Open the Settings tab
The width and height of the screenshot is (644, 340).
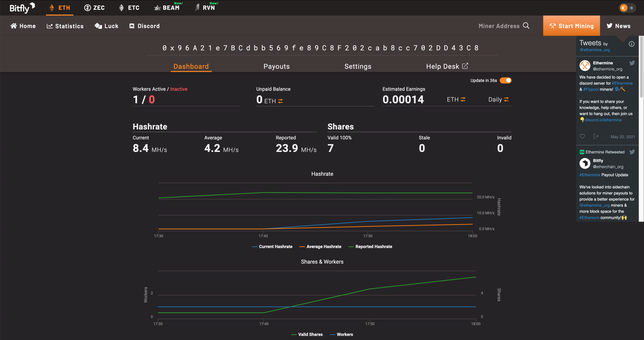358,66
